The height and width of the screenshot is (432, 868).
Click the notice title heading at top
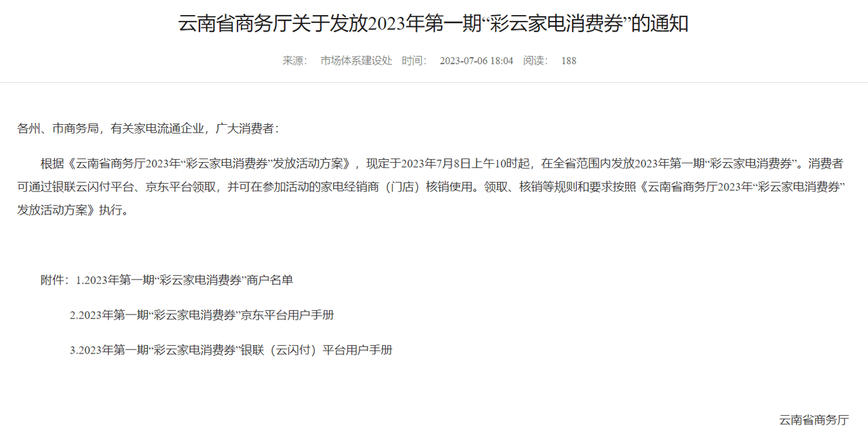433,24
